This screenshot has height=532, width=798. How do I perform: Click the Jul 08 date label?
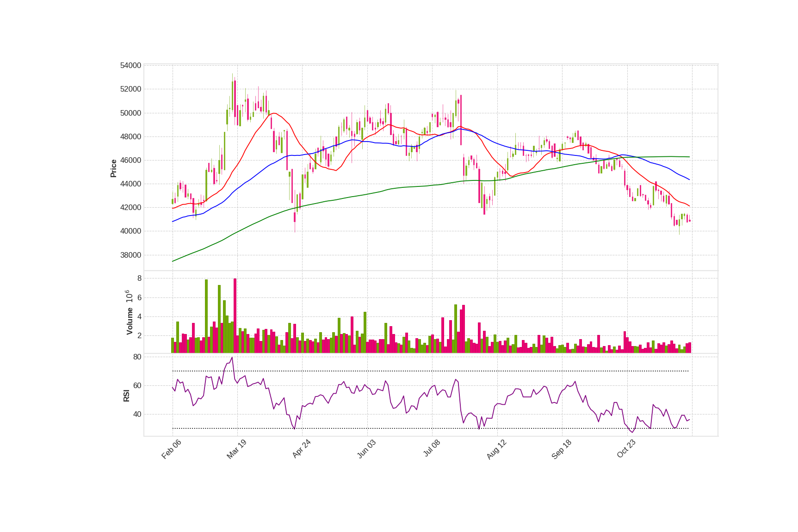point(432,449)
